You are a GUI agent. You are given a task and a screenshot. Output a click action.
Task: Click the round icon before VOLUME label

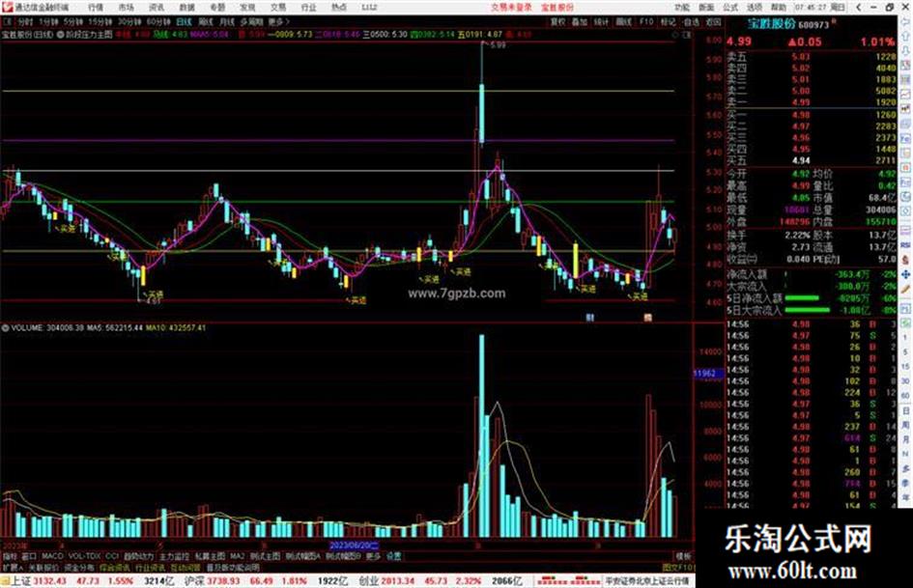click(x=5, y=328)
